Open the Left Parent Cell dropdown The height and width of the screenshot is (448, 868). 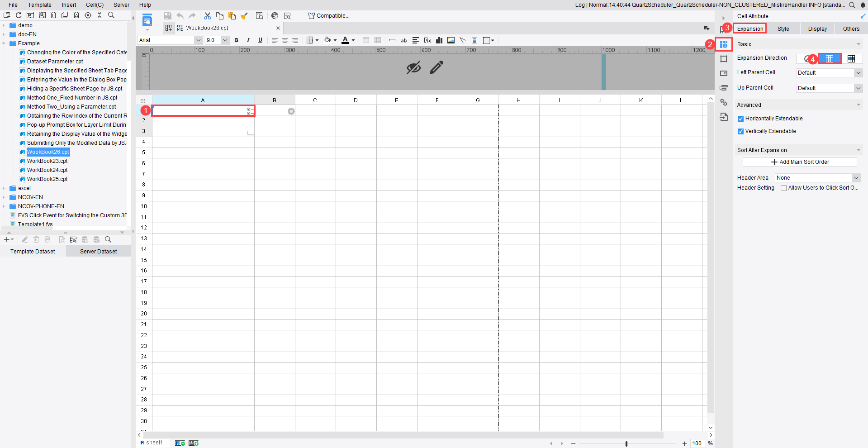(829, 72)
